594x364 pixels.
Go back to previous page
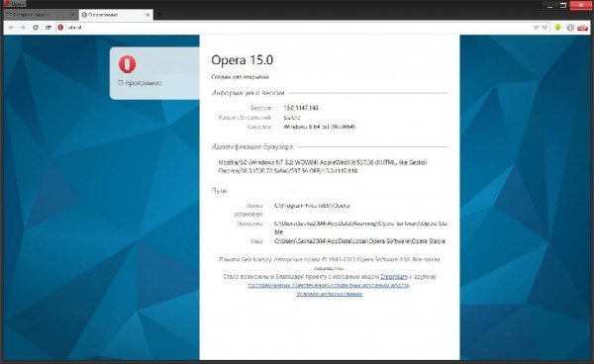pos(11,28)
